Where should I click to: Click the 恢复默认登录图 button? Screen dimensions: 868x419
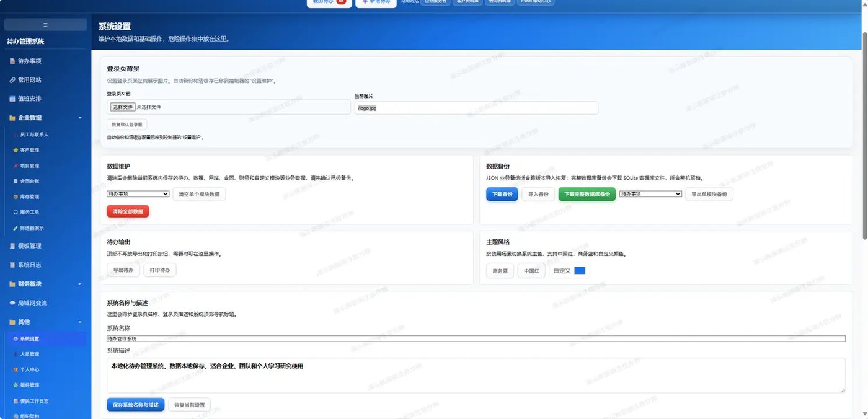pyautogui.click(x=127, y=125)
